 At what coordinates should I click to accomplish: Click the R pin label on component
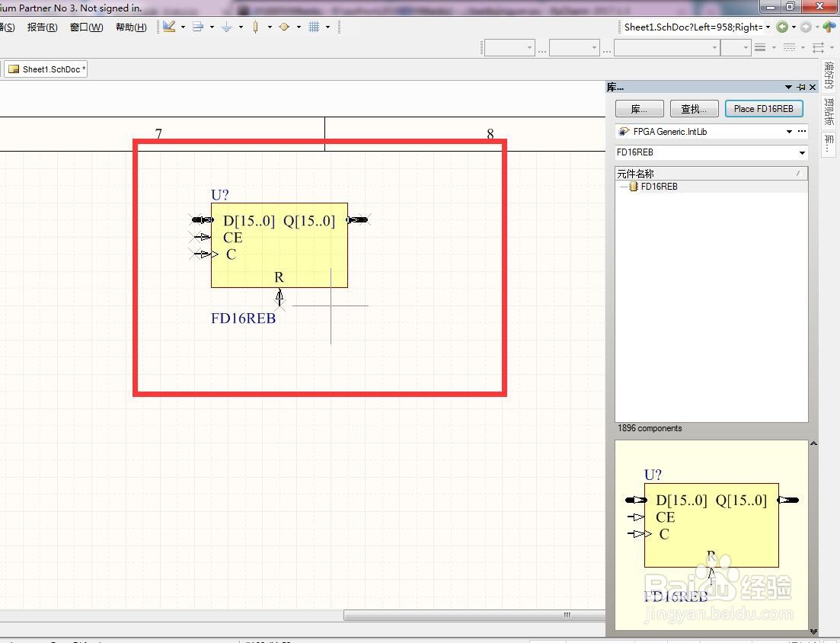tap(279, 277)
